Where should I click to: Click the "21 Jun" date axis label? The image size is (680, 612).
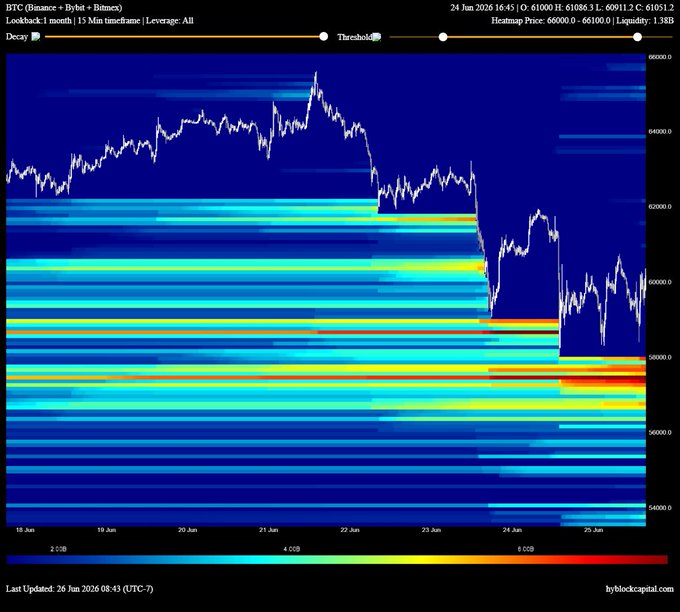tap(268, 530)
